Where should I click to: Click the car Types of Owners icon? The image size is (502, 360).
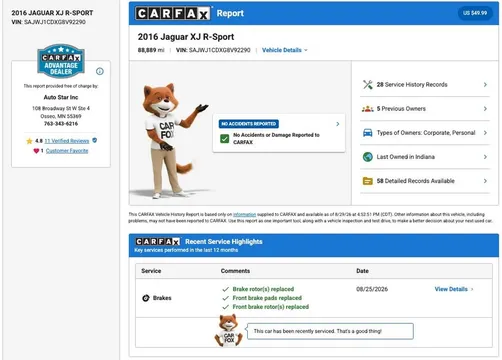(368, 133)
